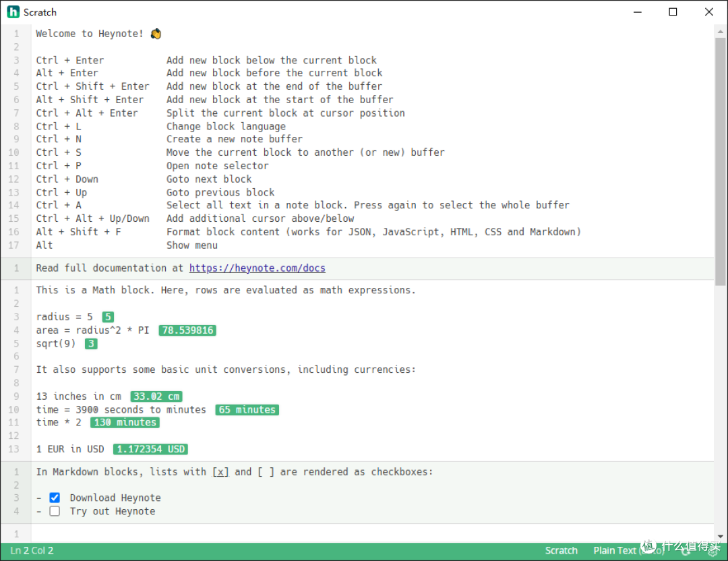Click the 33.02 cm result badge
728x561 pixels.
pos(156,396)
